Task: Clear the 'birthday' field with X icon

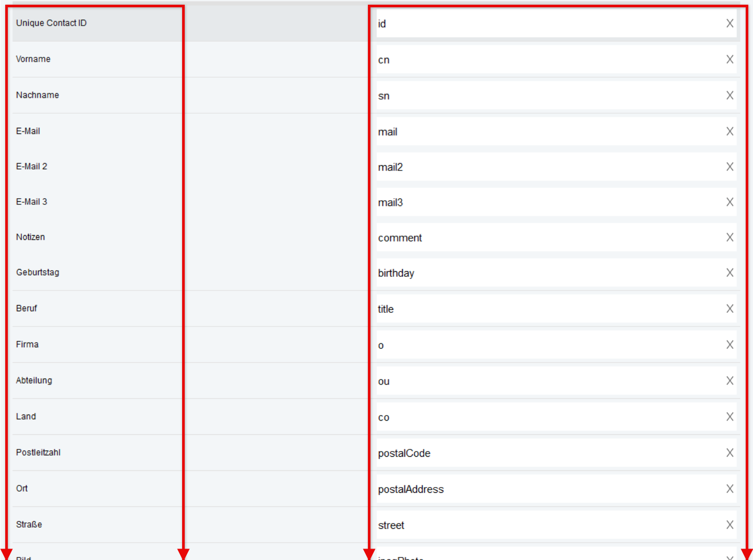Action: [730, 273]
